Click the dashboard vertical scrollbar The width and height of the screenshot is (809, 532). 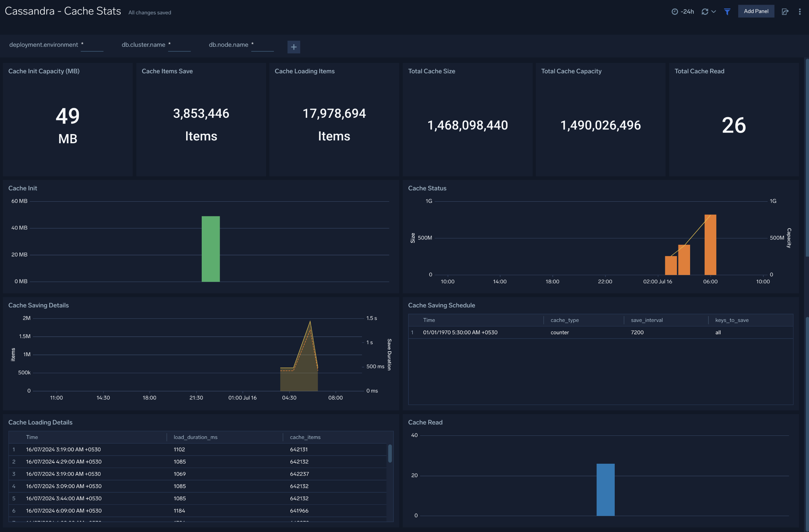(807, 158)
